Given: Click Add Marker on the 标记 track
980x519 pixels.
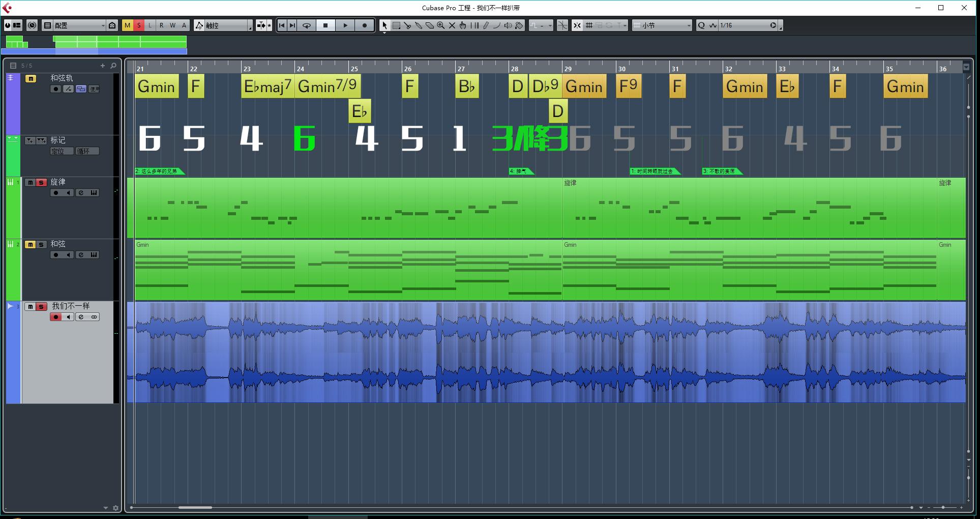Looking at the screenshot, I should click(30, 140).
